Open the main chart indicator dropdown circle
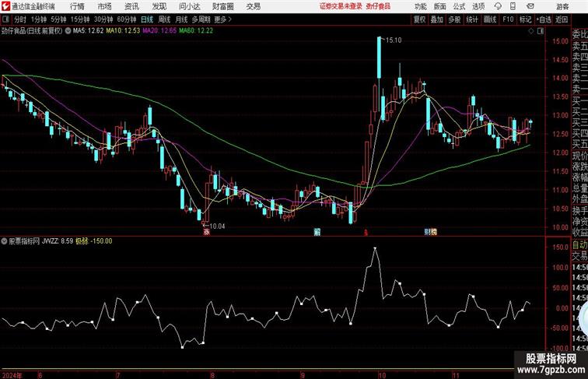Screen dimensions: 588x379 (x=68, y=31)
